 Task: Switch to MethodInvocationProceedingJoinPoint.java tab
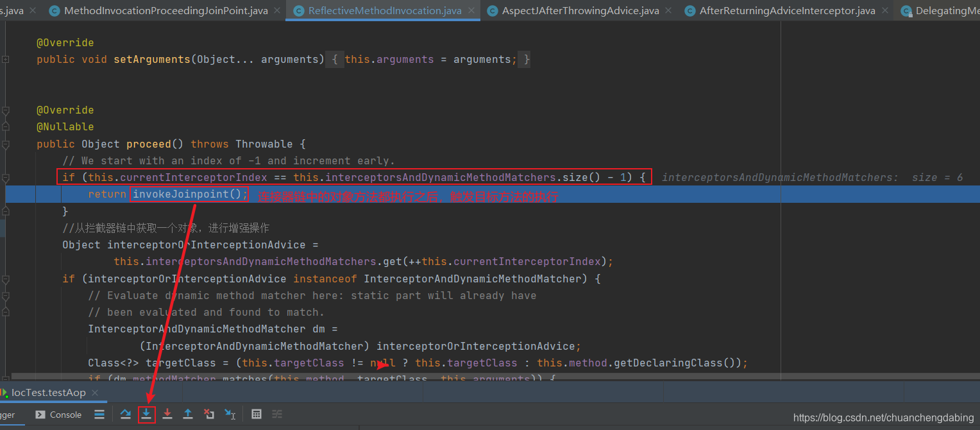point(166,11)
